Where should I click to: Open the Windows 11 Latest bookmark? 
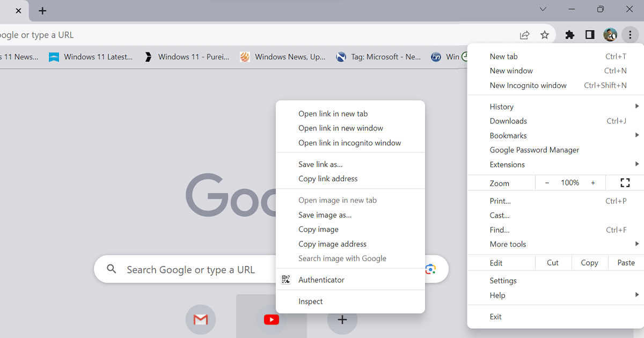pos(91,56)
